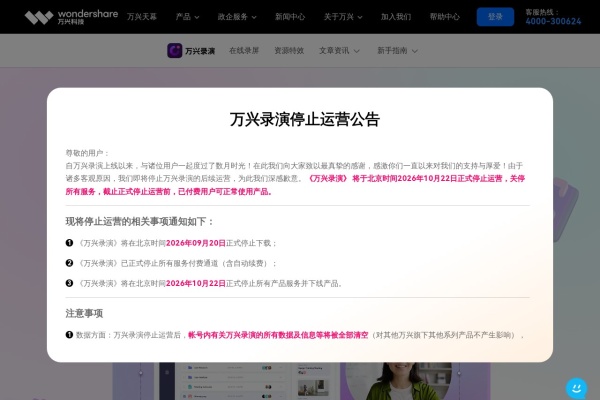Expand the 政企服务 dropdown menu
This screenshot has height=400, width=600.
tap(237, 17)
